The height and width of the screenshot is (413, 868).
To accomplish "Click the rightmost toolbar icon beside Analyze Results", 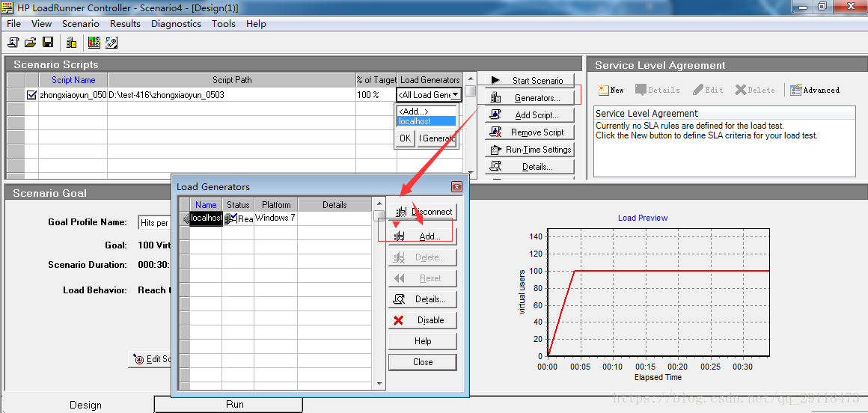I will (111, 42).
